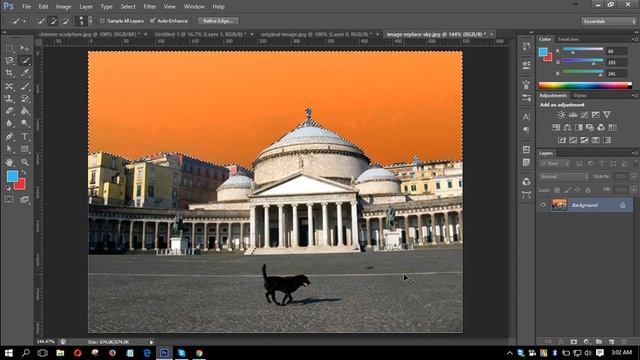Select the Quick Selection tool
Viewport: 640px width, 360px height.
(x=24, y=61)
